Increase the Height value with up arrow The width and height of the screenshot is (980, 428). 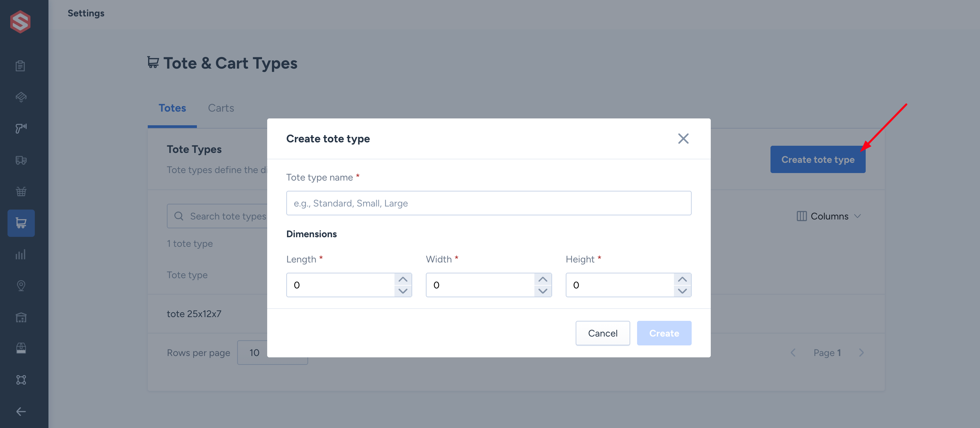[682, 279]
